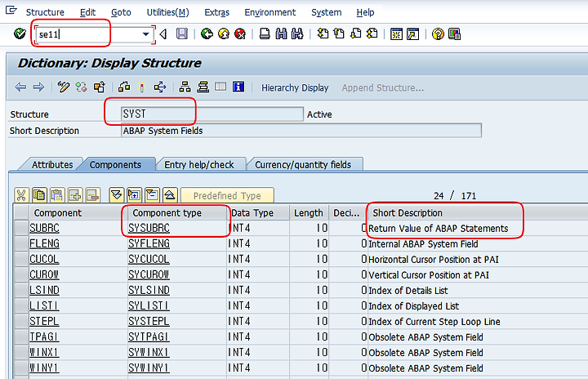Viewport: 588px width, 379px height.
Task: Click the Display/Change pencil icon
Action: (x=64, y=87)
